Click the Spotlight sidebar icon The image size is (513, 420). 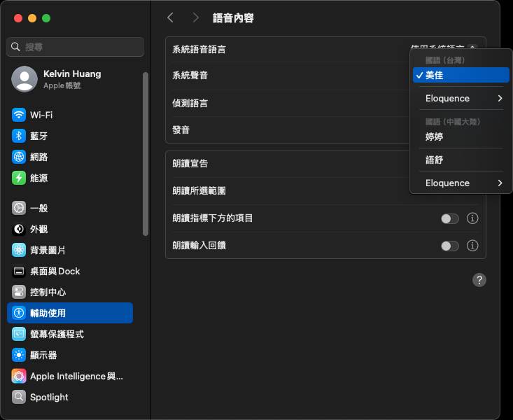(19, 397)
